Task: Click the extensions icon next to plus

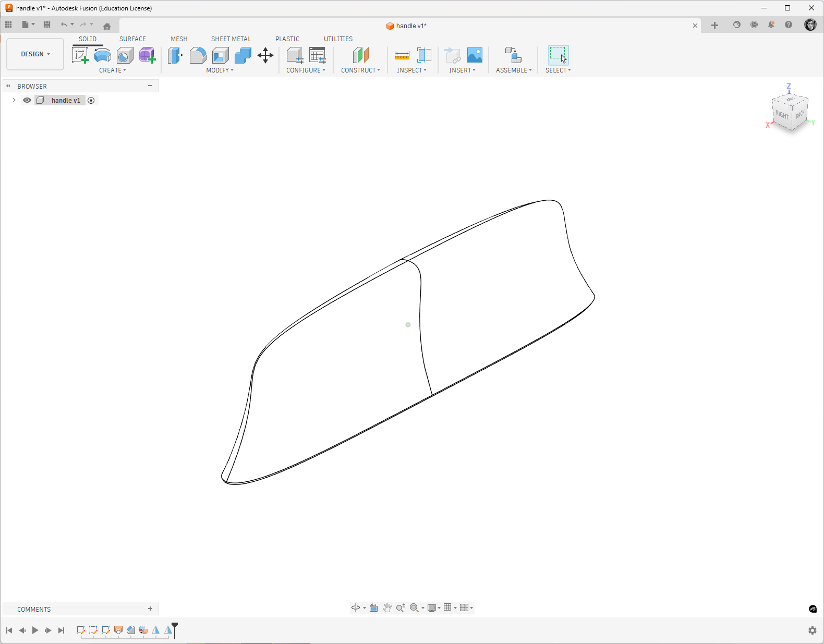Action: (737, 25)
